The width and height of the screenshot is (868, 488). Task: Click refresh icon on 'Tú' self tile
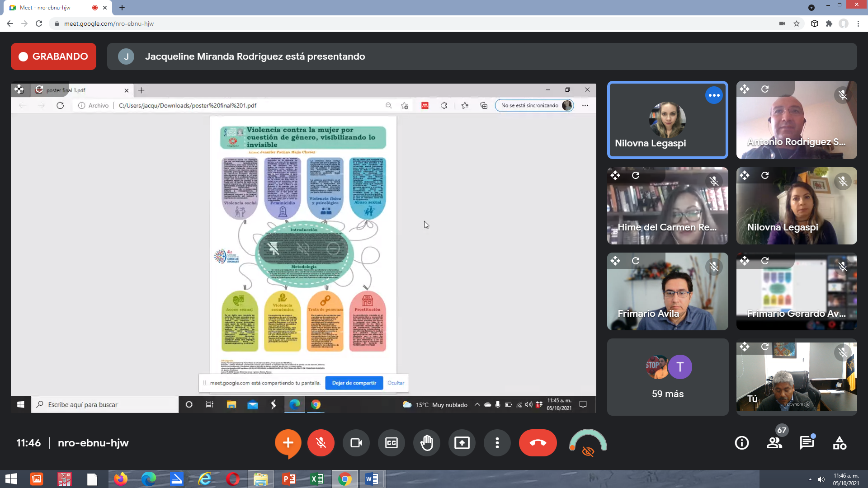pos(765,347)
